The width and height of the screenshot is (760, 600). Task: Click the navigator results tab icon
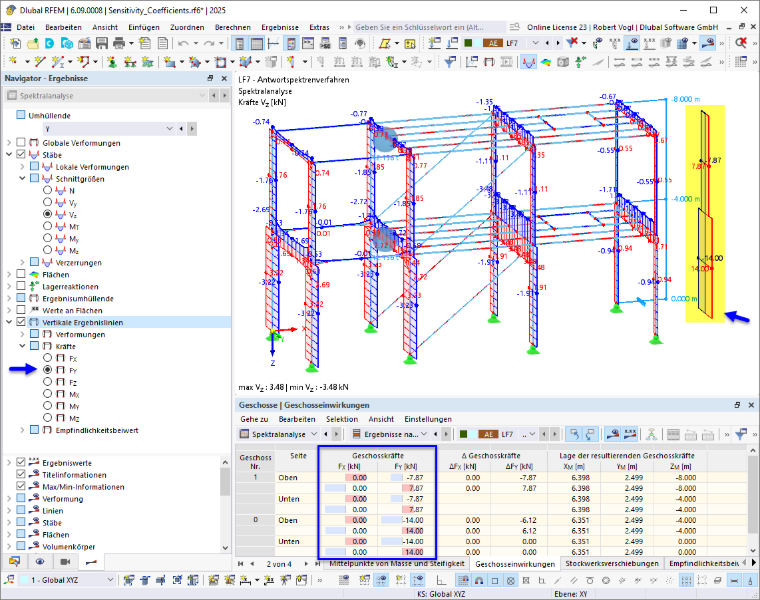click(x=91, y=561)
